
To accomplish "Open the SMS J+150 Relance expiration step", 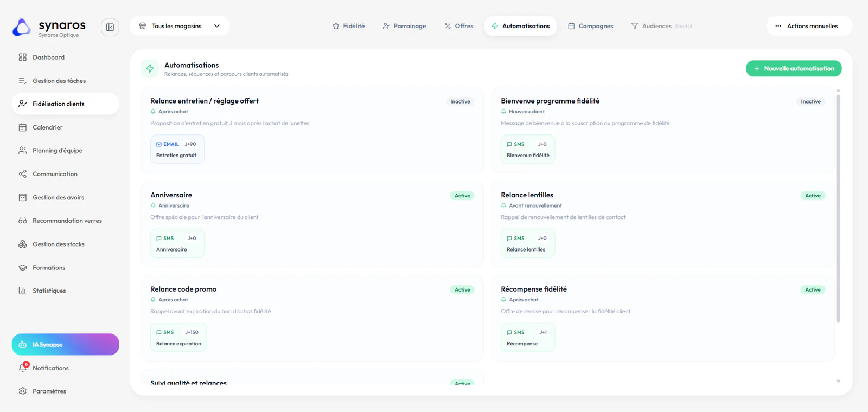I will click(x=178, y=338).
